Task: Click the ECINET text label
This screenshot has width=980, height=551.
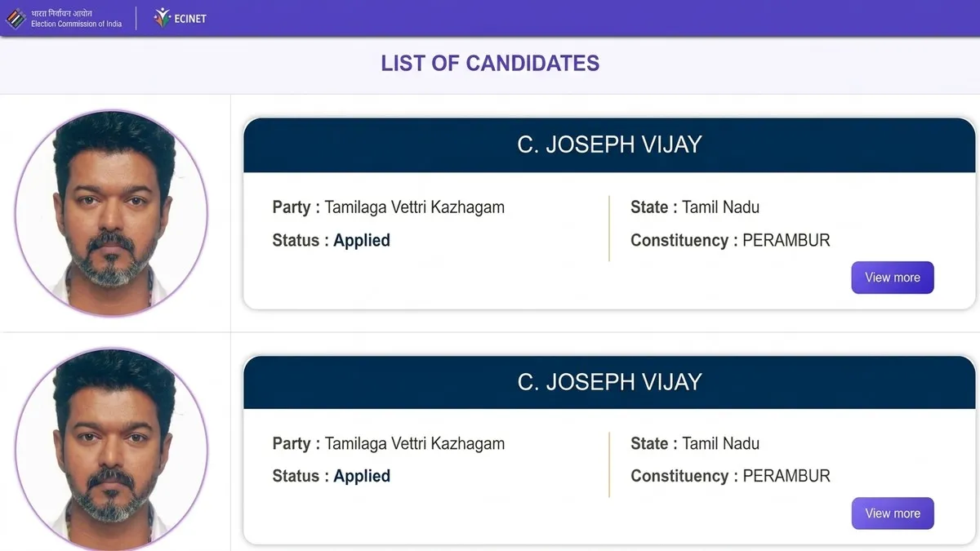Action: 190,19
